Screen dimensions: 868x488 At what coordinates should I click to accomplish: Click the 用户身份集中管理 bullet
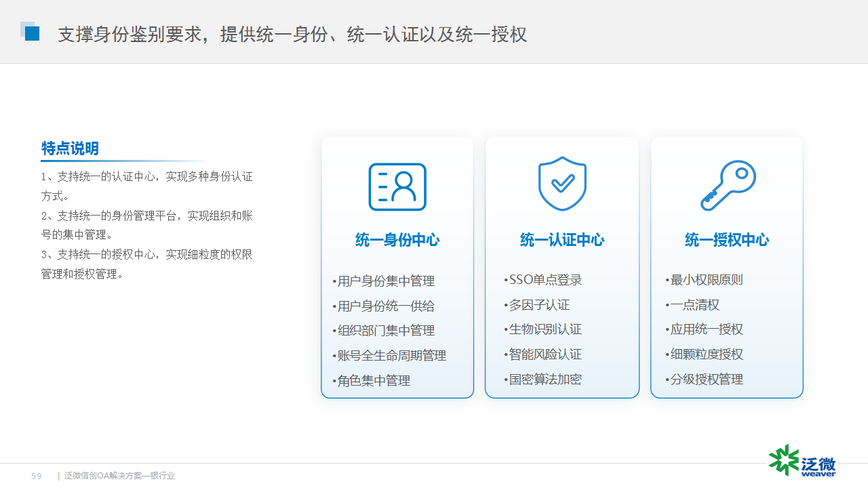pos(384,281)
